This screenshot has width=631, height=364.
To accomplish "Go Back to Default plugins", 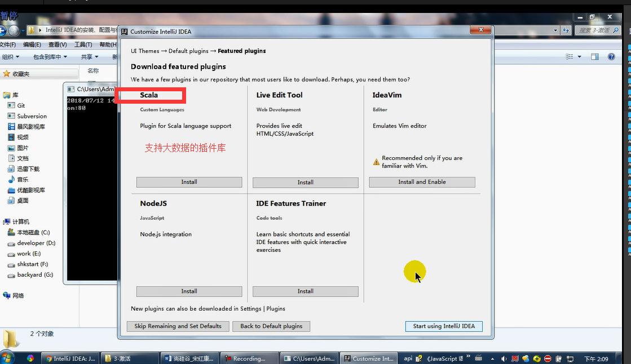I will coord(271,326).
